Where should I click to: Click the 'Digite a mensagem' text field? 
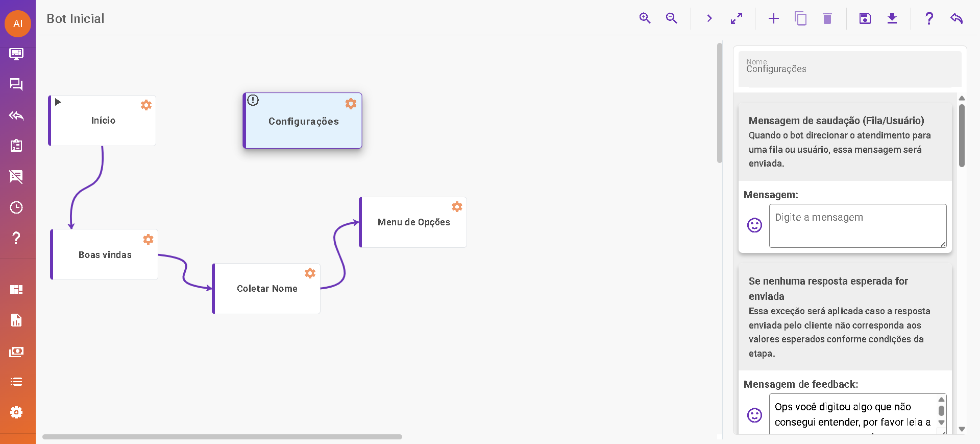tap(857, 226)
